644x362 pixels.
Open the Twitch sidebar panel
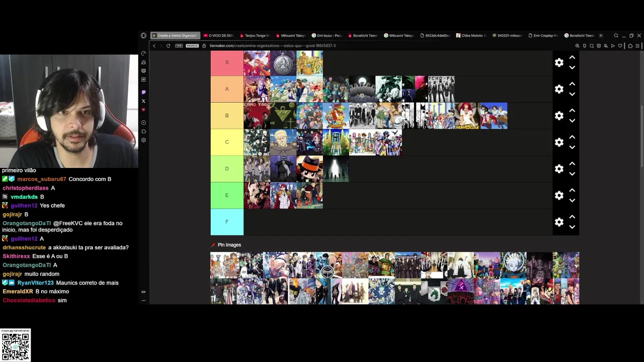click(x=143, y=93)
